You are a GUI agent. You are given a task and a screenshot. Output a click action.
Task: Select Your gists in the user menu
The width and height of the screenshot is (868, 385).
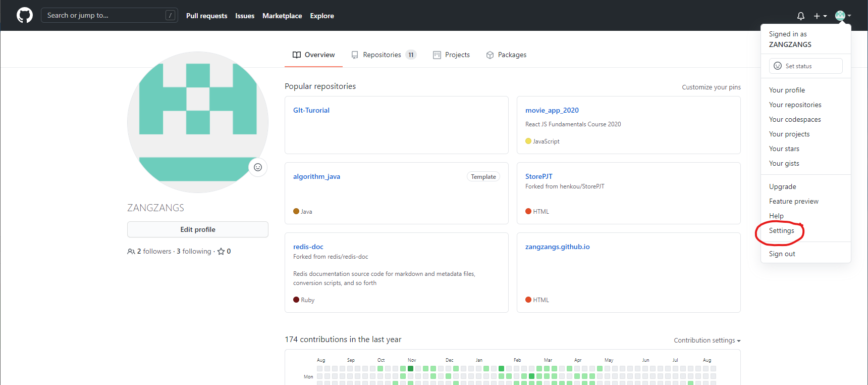click(x=806, y=163)
